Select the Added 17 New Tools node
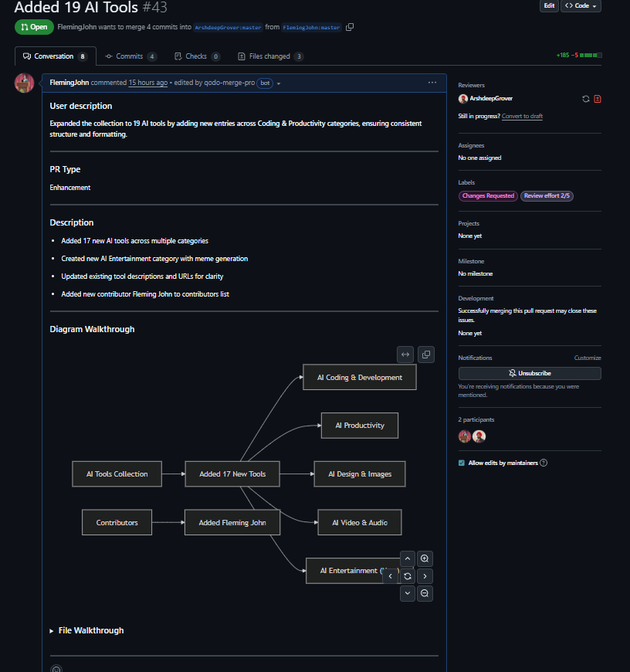The image size is (630, 672). click(x=232, y=473)
